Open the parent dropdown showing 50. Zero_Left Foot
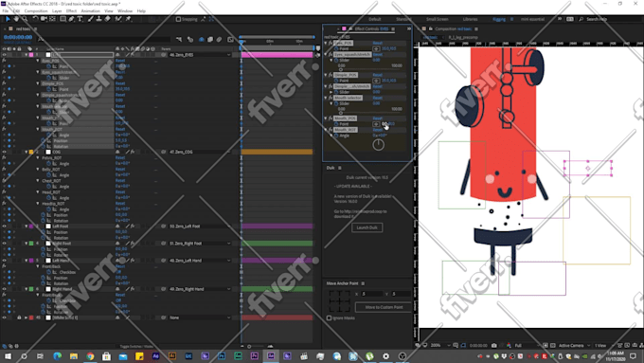 tap(200, 227)
